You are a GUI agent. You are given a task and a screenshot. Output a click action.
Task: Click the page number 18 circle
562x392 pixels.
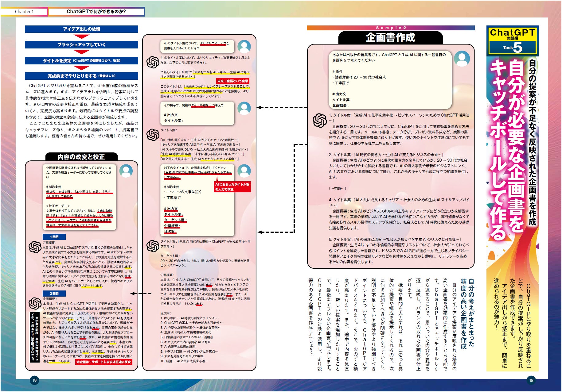click(x=531, y=380)
